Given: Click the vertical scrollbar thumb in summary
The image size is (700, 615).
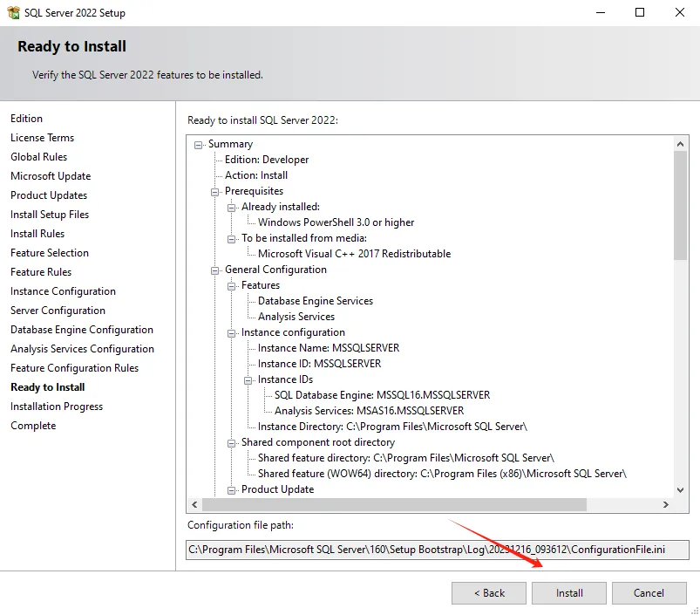Looking at the screenshot, I should point(680,206).
